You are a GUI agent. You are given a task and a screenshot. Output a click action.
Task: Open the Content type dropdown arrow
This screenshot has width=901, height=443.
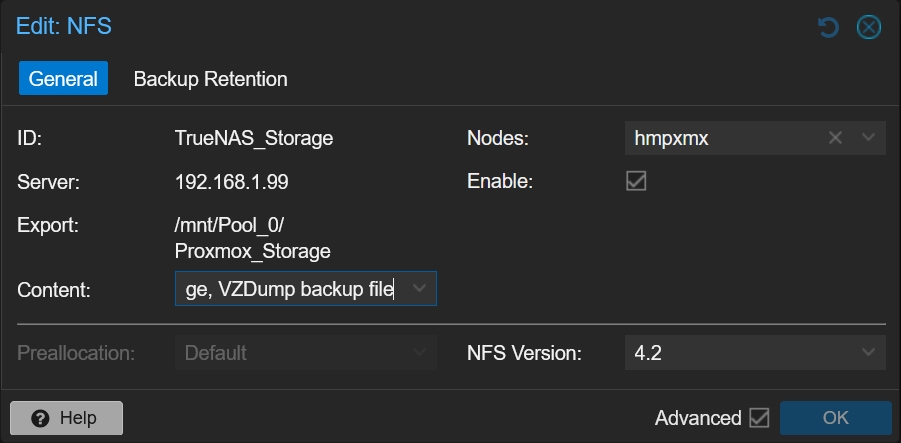(419, 288)
